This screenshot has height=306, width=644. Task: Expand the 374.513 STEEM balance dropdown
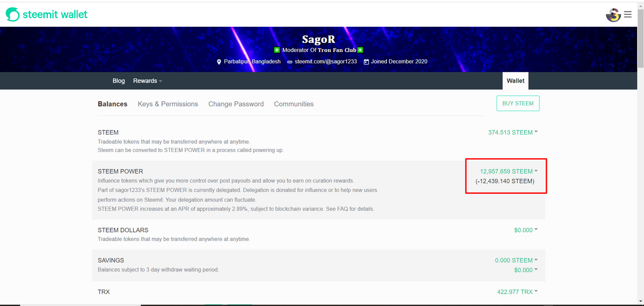tap(513, 132)
